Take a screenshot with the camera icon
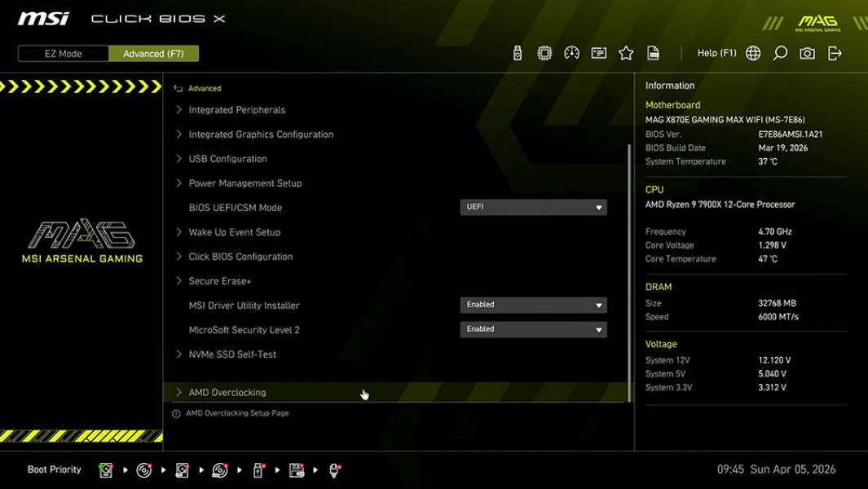This screenshot has height=489, width=868. click(807, 52)
